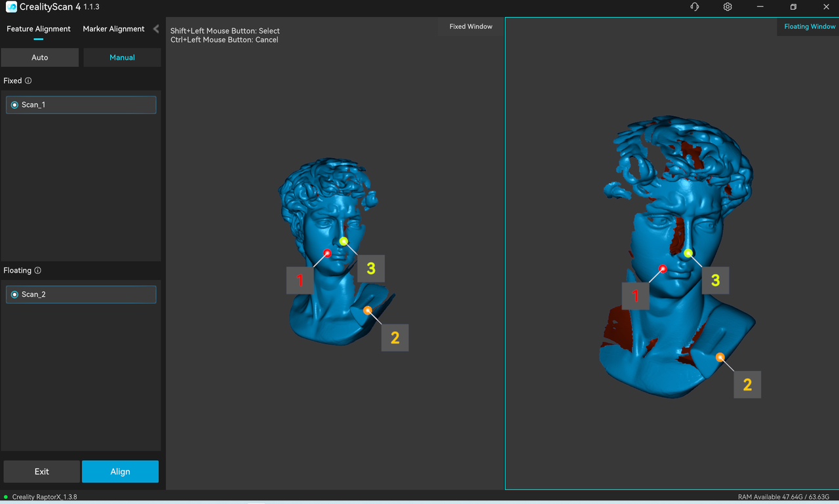839x504 pixels.
Task: Click label box 1 in Fixed window
Action: [x=300, y=280]
